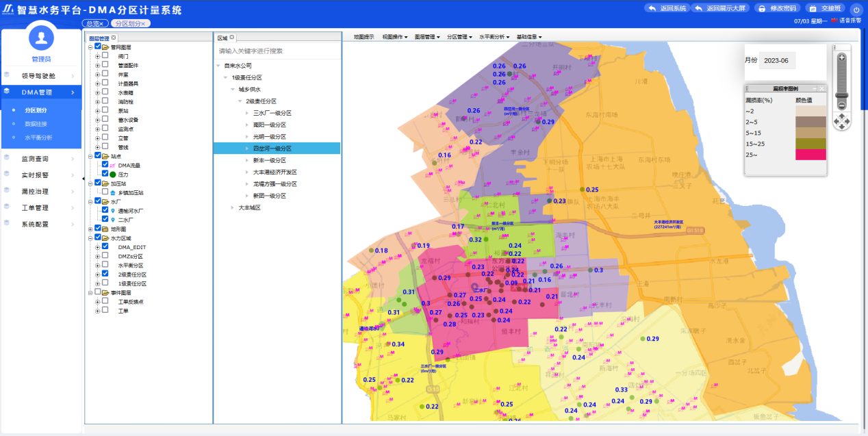This screenshot has height=436, width=868.
Task: Check the DMZs分区 layer checkbox
Action: click(105, 255)
